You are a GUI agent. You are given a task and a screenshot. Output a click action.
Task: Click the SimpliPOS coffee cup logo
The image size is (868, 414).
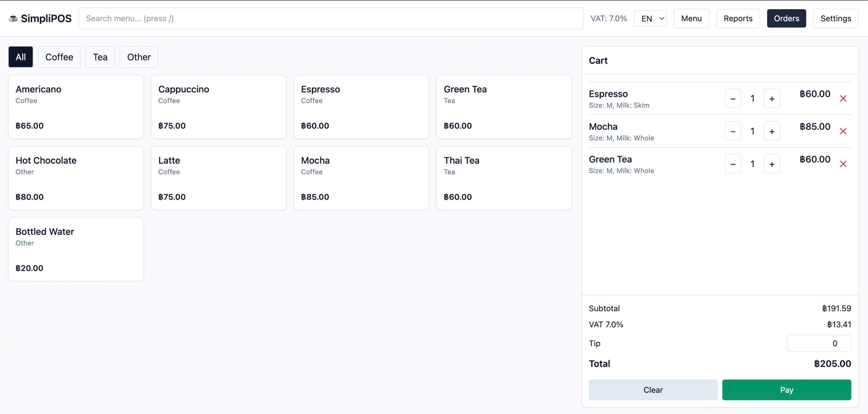click(13, 18)
